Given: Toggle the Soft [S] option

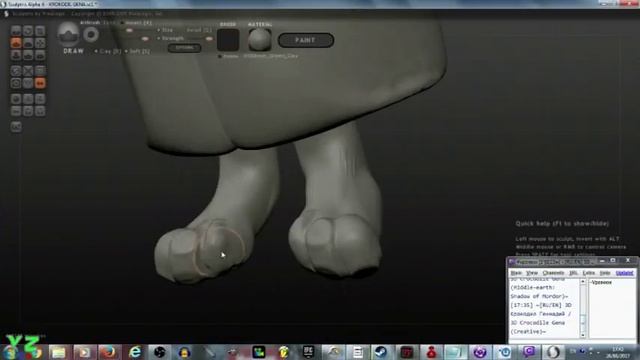Looking at the screenshot, I should (138, 51).
